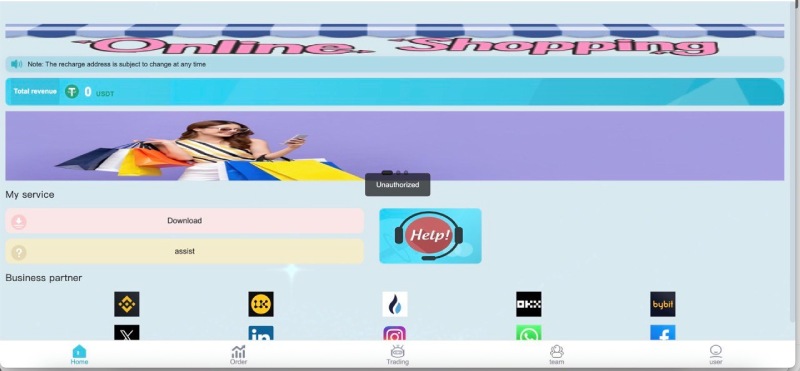Image resolution: width=800 pixels, height=371 pixels.
Task: Open the Trading tab
Action: coord(397,355)
